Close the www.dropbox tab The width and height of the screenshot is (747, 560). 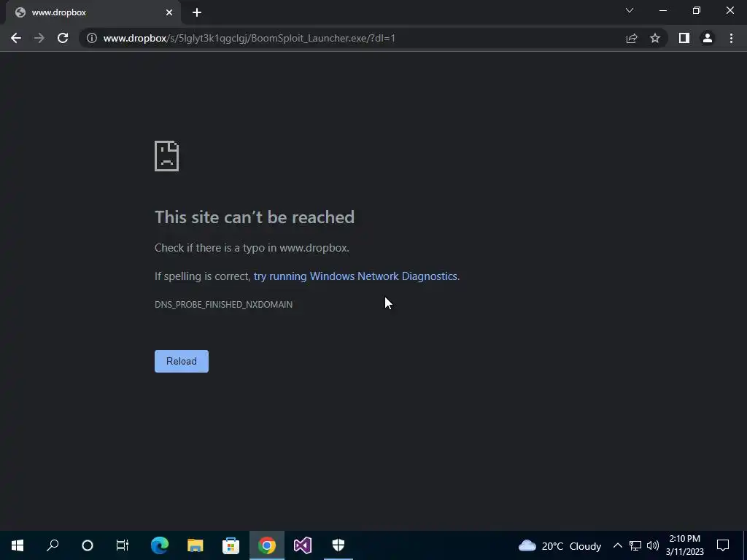coord(169,12)
